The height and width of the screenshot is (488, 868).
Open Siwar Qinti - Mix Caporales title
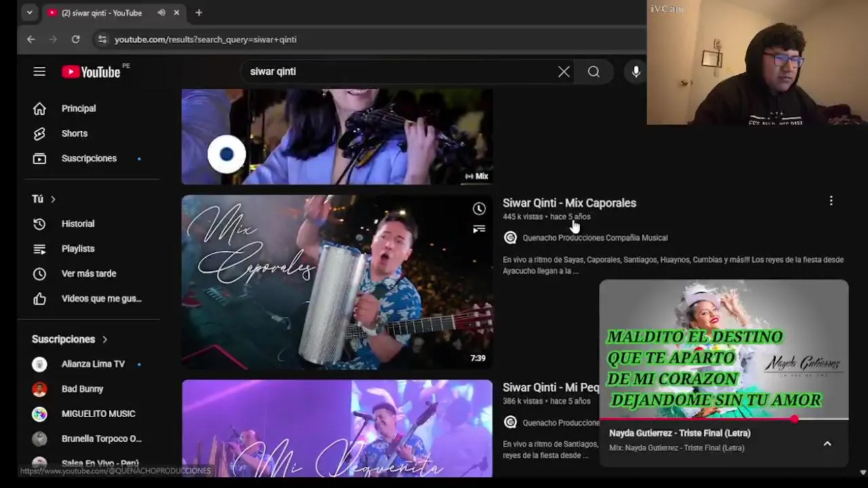pos(569,203)
